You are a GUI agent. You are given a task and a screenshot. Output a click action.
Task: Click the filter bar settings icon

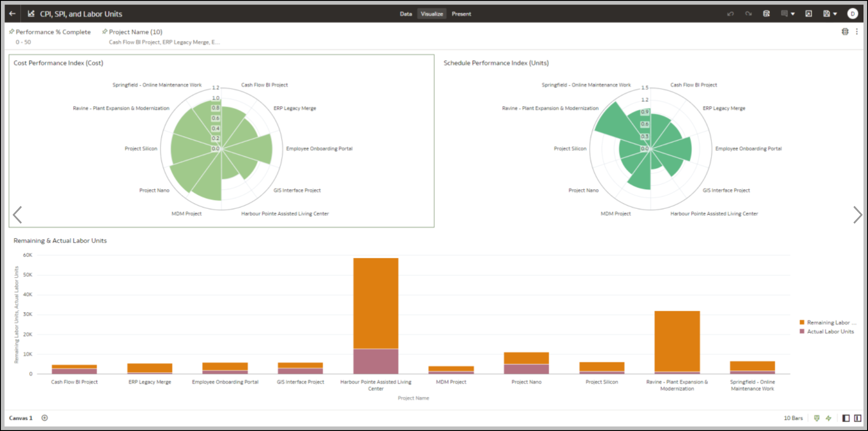pyautogui.click(x=845, y=32)
